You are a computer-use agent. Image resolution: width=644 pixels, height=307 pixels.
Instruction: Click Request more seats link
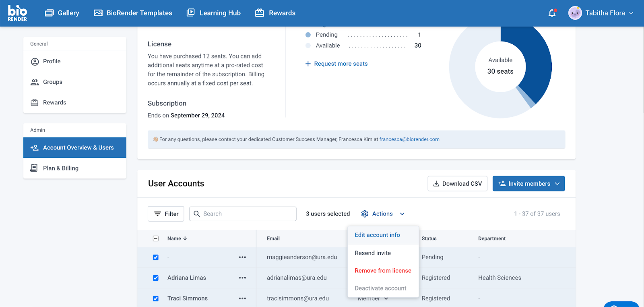[336, 64]
